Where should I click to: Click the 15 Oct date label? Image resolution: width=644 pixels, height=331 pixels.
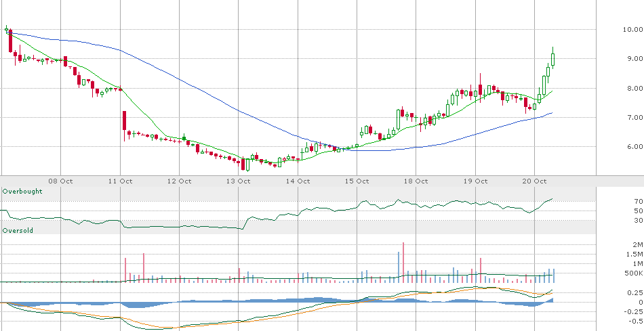[357, 181]
